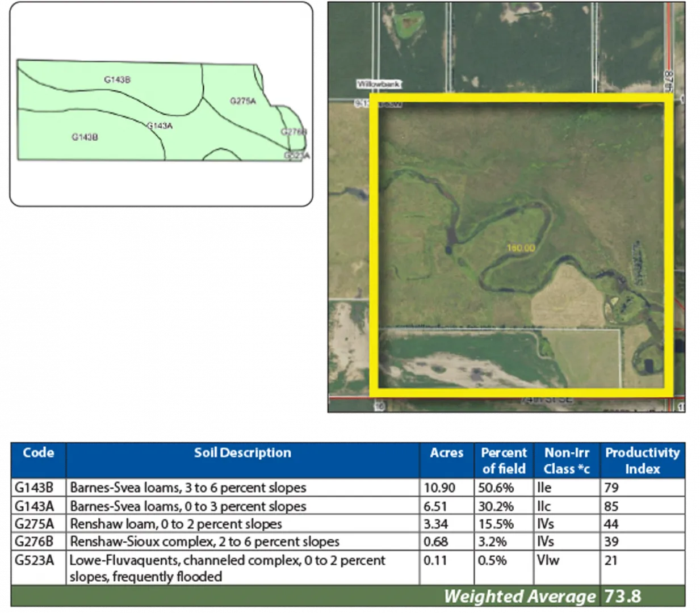Click the 160.00 acreage label on aerial photo
Viewport: 700px width, 613px height.
pos(521,248)
